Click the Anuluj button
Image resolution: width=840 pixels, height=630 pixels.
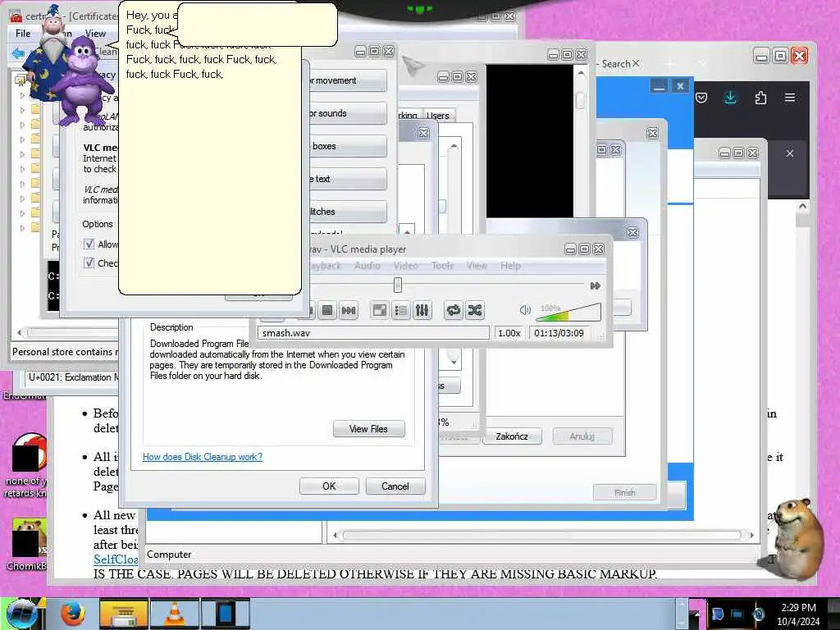(582, 436)
